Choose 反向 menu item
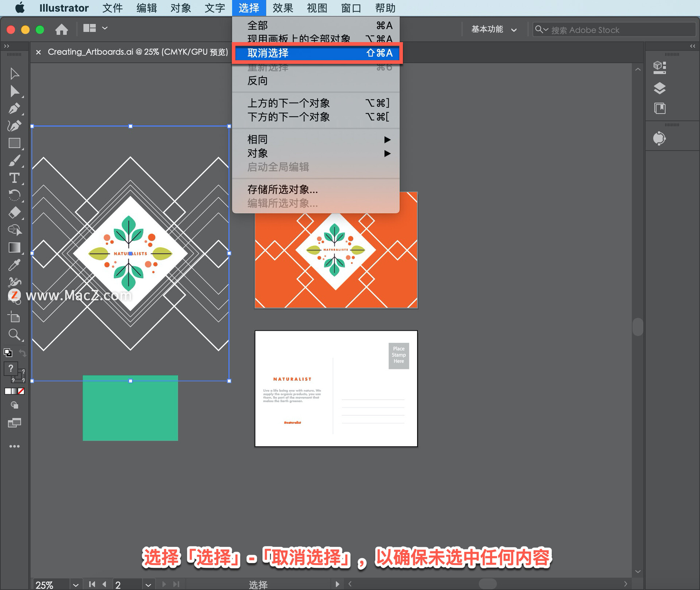Viewport: 700px width, 590px height. pos(316,81)
